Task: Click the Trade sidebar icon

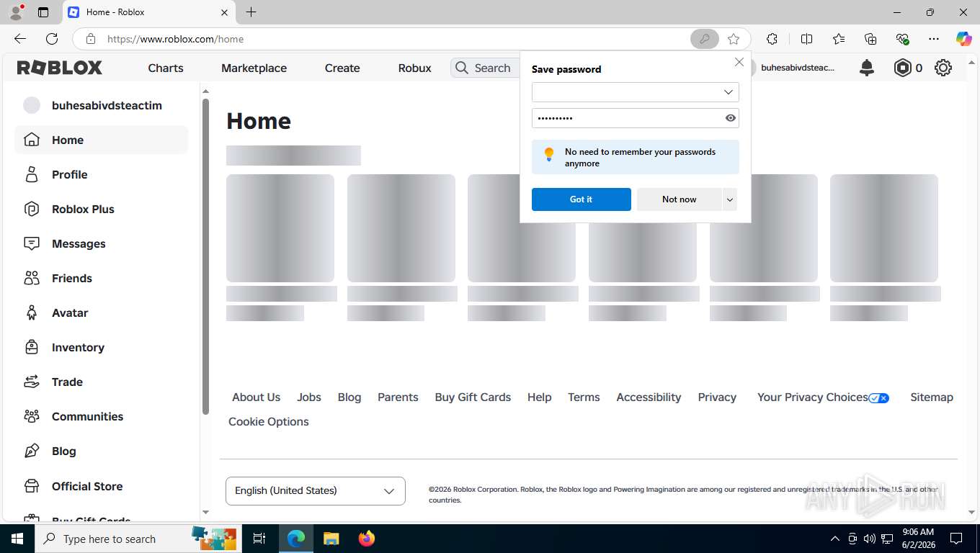Action: point(32,382)
